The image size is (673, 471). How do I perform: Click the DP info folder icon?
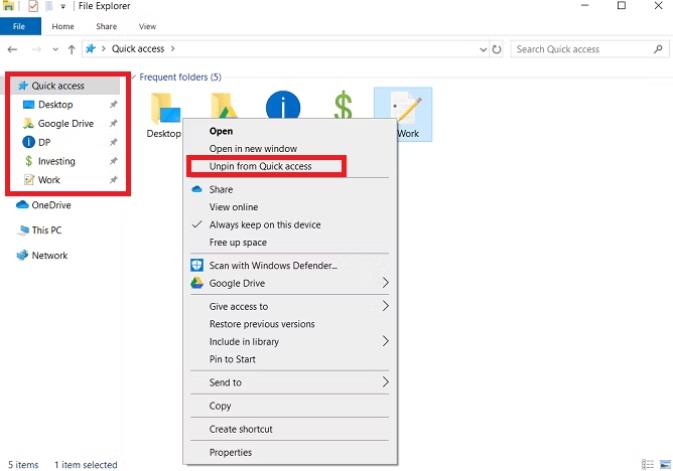[x=283, y=106]
